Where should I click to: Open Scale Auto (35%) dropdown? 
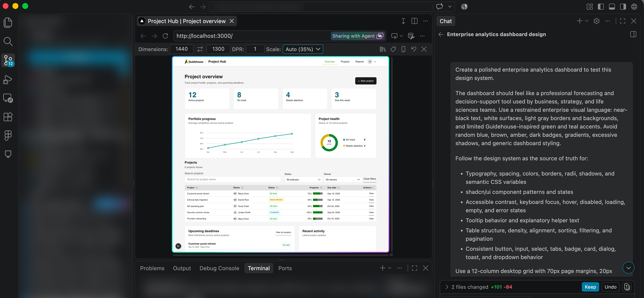tap(303, 49)
